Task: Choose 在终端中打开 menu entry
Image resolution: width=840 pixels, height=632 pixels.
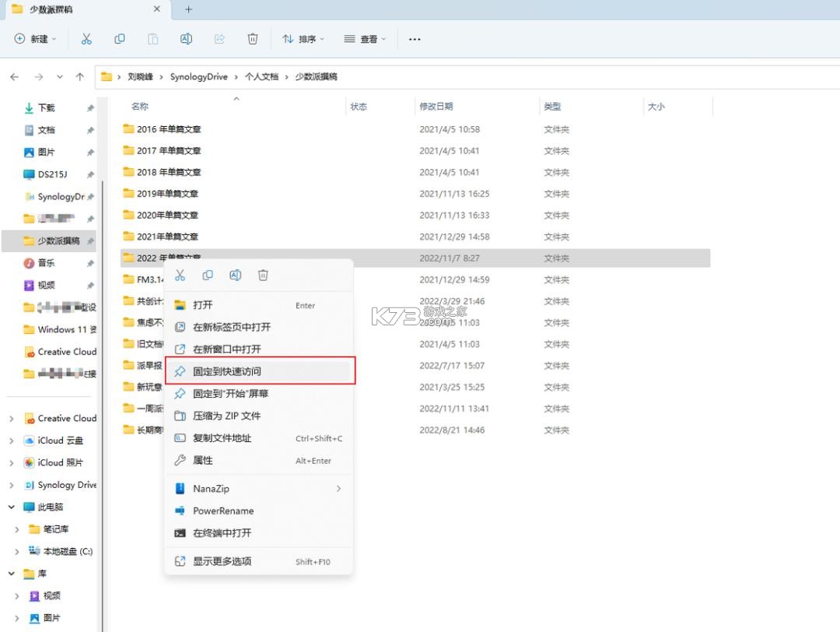Action: click(x=259, y=533)
